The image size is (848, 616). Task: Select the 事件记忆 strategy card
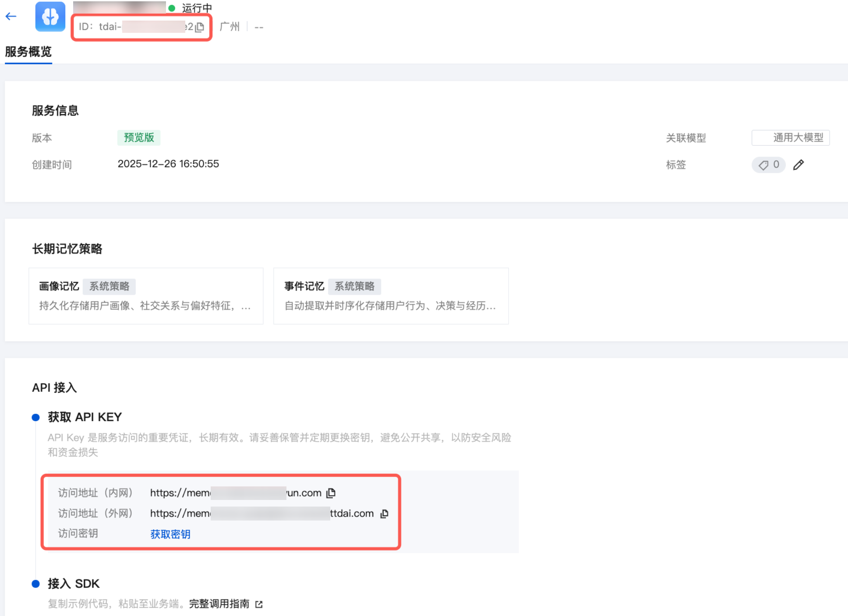[x=391, y=296]
